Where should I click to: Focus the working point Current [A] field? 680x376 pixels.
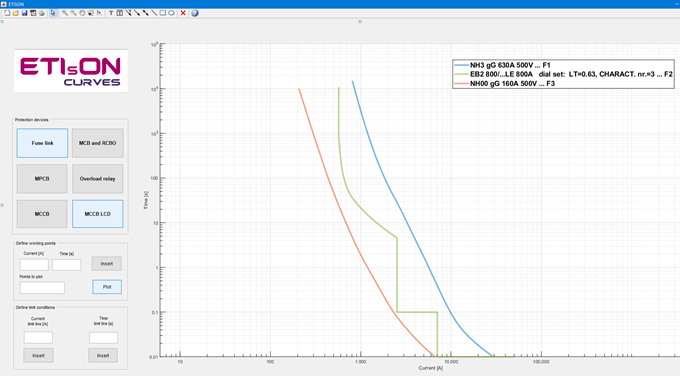[34, 265]
